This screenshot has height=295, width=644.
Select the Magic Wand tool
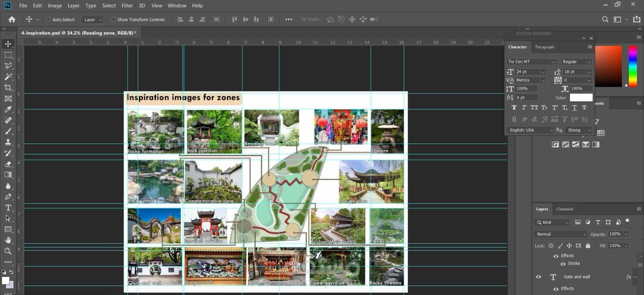pos(8,77)
